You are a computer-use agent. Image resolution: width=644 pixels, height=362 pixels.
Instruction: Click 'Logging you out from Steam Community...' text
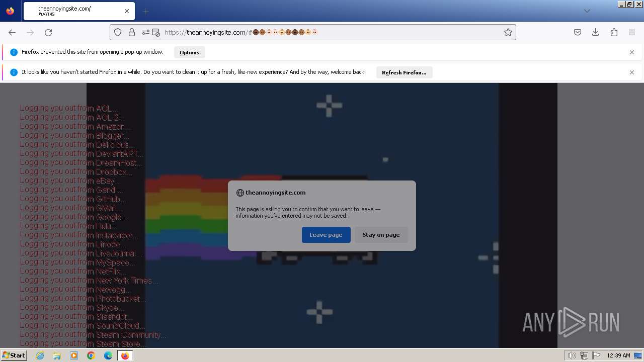93,335
